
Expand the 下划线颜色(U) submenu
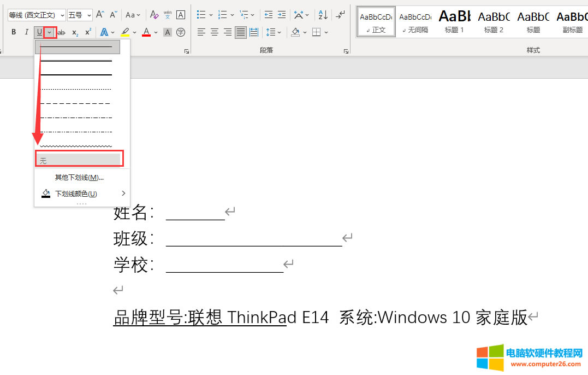[81, 194]
